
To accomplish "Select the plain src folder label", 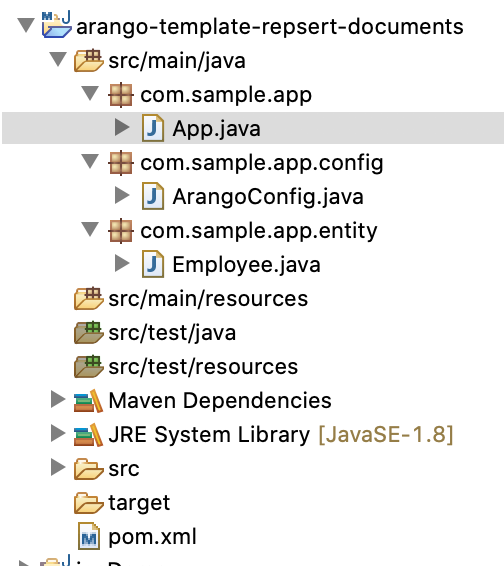I will tap(124, 469).
